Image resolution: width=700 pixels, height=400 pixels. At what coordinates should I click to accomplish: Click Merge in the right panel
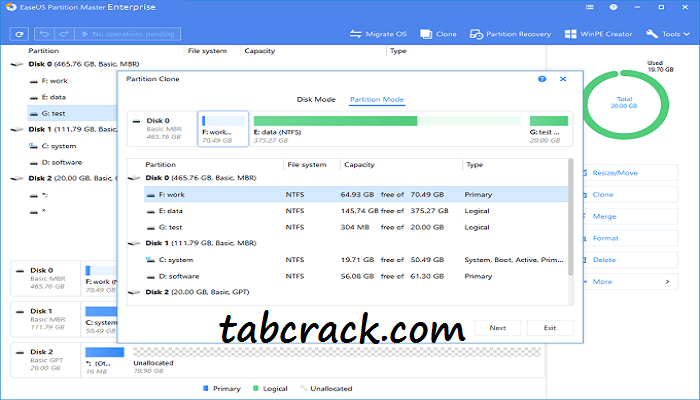630,217
